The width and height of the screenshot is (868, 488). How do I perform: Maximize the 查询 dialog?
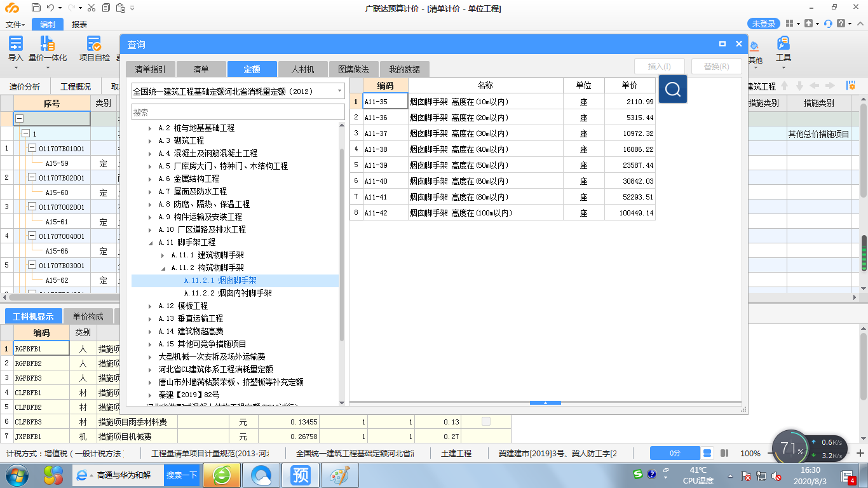722,44
